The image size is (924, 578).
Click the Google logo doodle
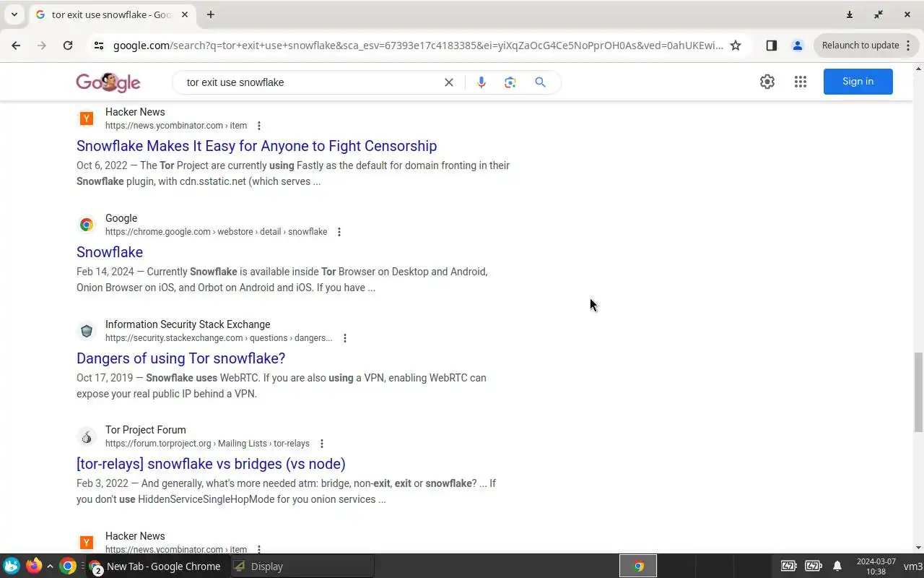click(x=108, y=82)
